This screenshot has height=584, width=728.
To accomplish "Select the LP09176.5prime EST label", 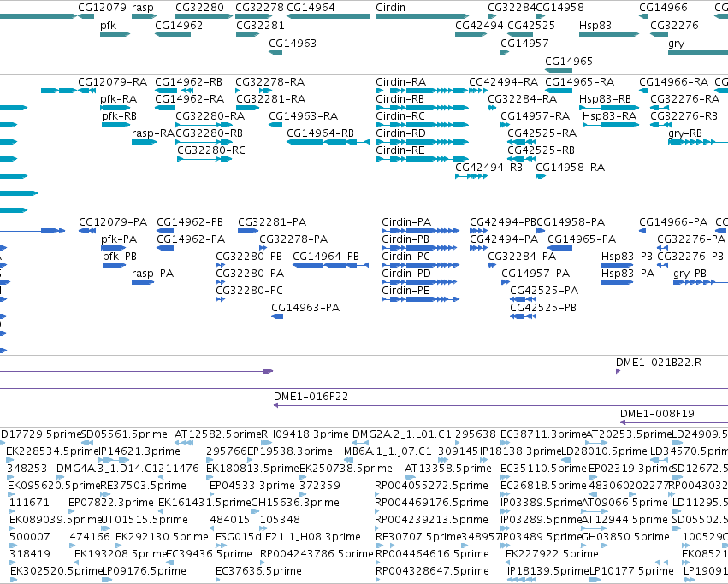I will 144,570.
